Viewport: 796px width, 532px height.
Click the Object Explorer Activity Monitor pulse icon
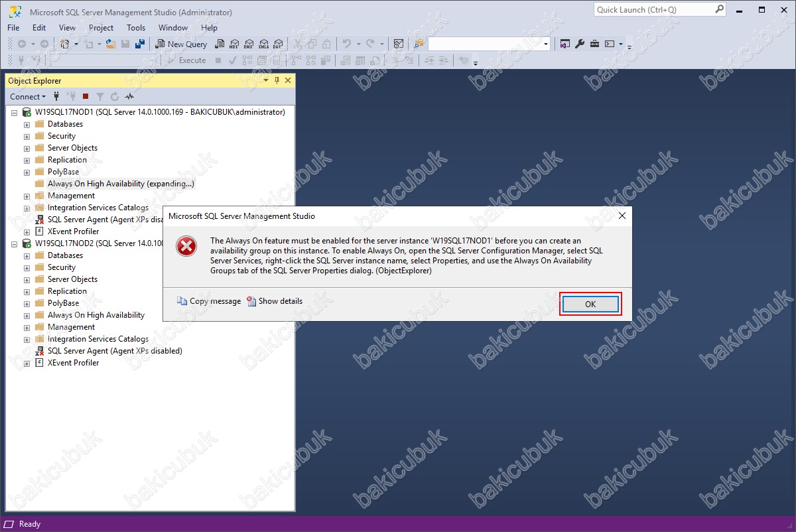[129, 97]
